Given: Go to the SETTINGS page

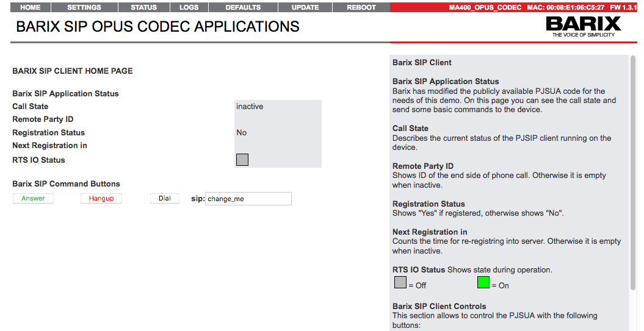Looking at the screenshot, I should [x=84, y=7].
